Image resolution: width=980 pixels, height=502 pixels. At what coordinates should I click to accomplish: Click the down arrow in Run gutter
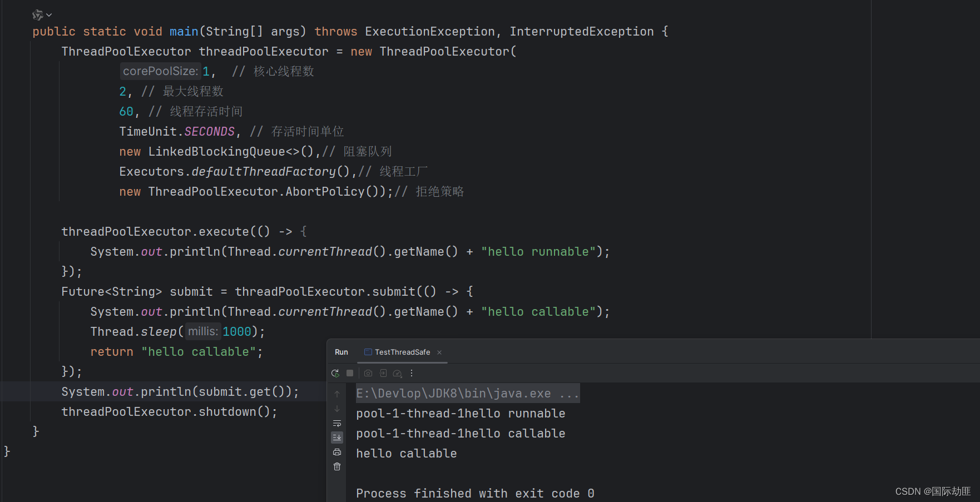337,409
